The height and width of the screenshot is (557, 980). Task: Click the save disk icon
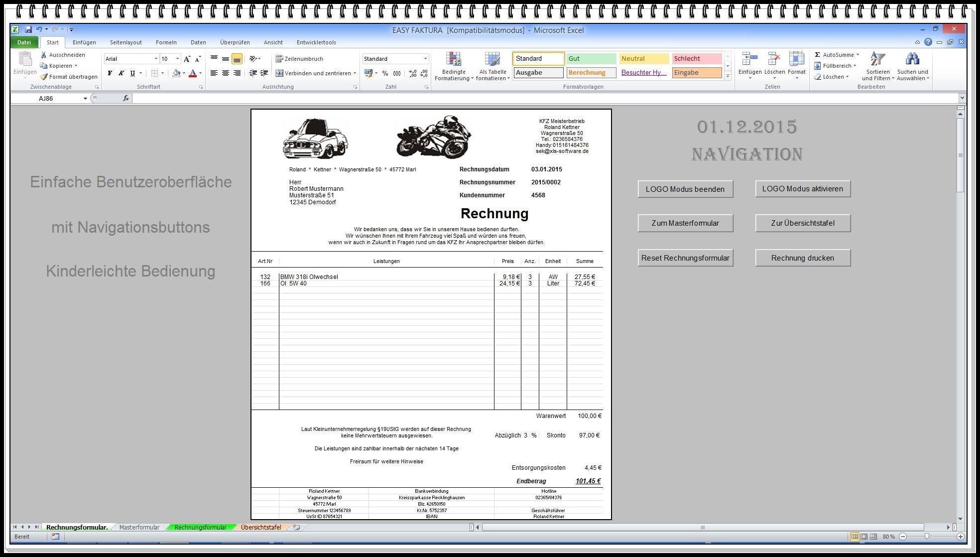coord(28,30)
